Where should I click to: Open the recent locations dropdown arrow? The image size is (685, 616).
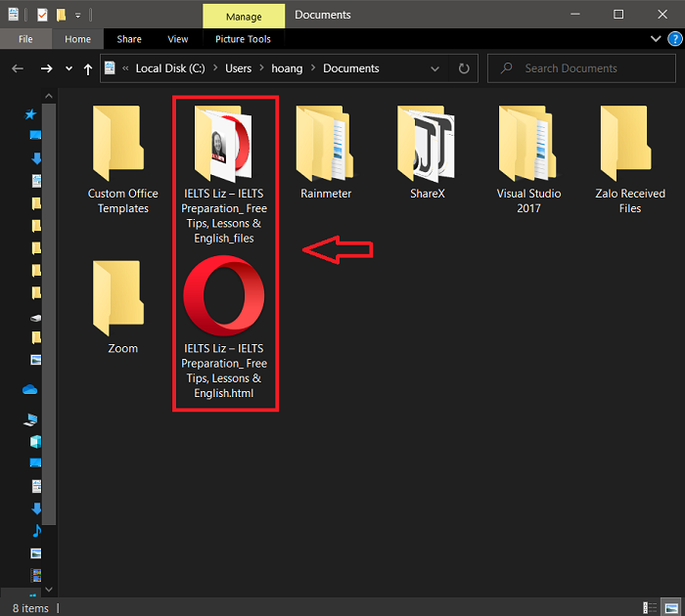(68, 68)
